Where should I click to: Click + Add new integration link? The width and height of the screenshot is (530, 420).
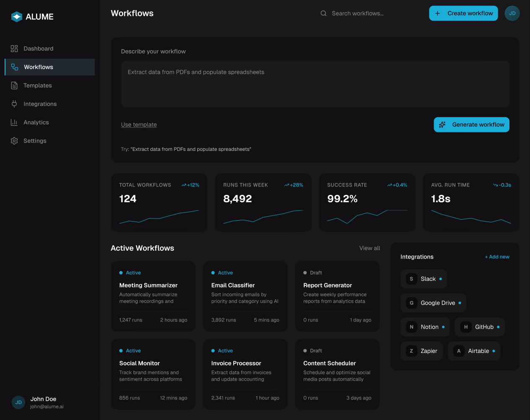497,257
